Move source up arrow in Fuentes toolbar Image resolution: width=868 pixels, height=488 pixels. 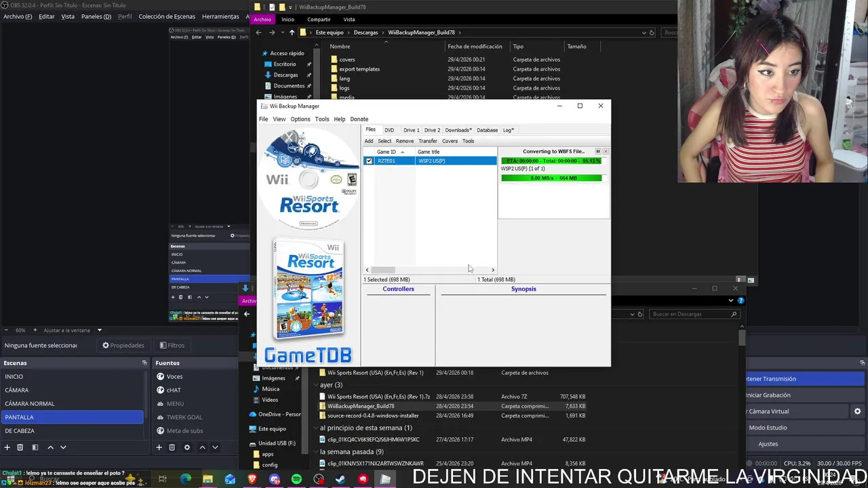coord(202,447)
